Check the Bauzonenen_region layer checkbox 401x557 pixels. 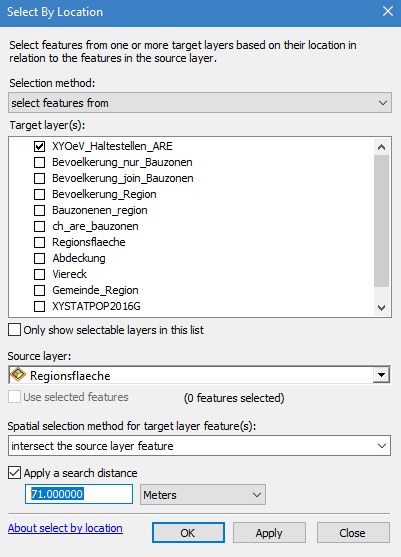point(39,210)
